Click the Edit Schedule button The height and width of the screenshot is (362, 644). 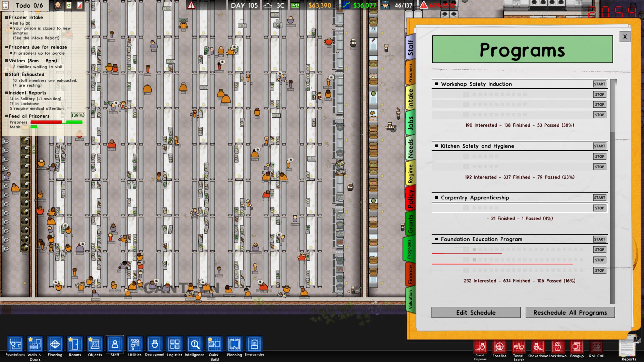tap(476, 312)
